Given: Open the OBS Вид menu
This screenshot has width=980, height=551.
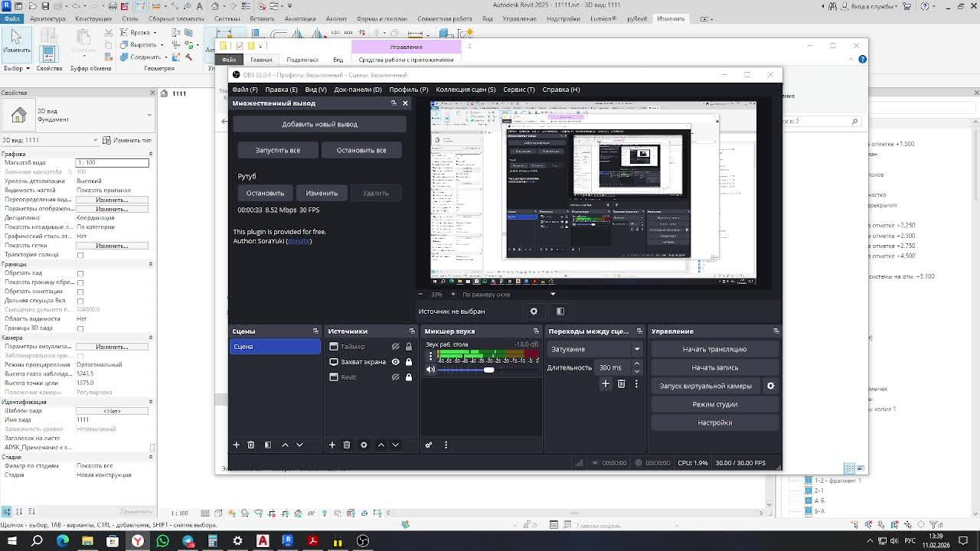Looking at the screenshot, I should [315, 90].
